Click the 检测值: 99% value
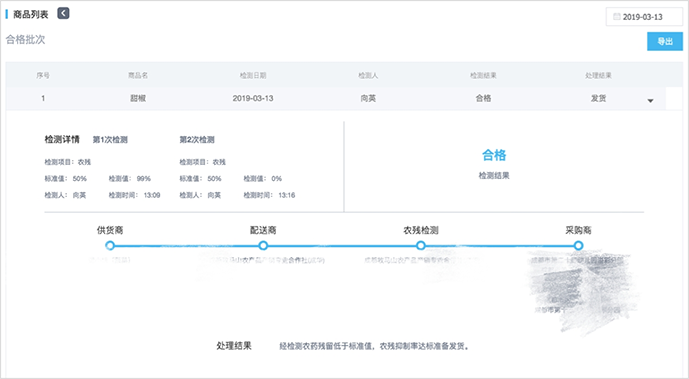This screenshot has height=379, width=689. 130,179
